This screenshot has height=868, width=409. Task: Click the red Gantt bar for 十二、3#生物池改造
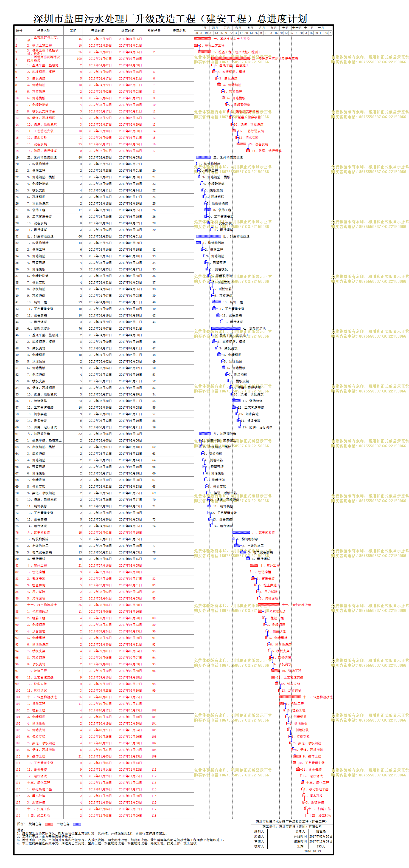pyautogui.click(x=290, y=697)
